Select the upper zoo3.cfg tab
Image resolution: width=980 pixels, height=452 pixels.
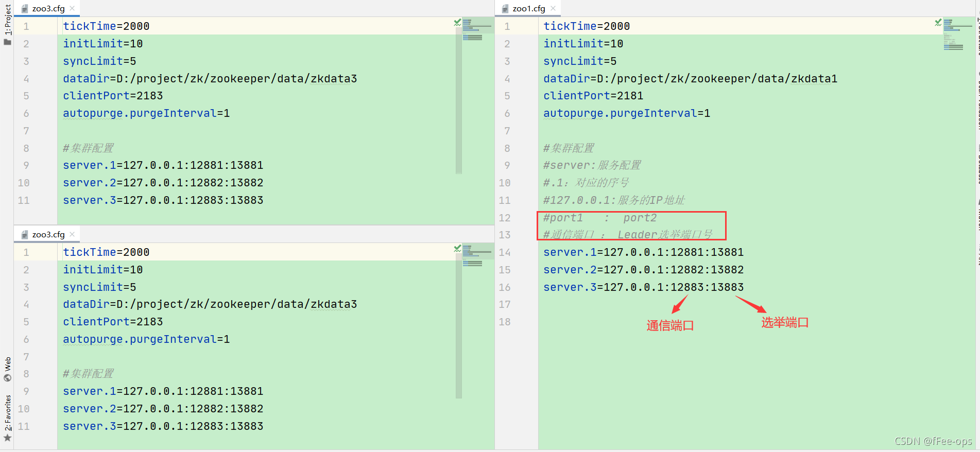48,8
